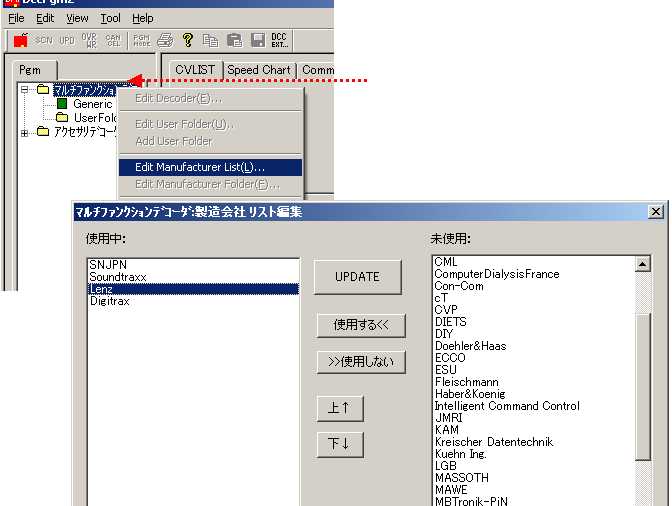
Task: Open help with the question mark icon
Action: 187,40
